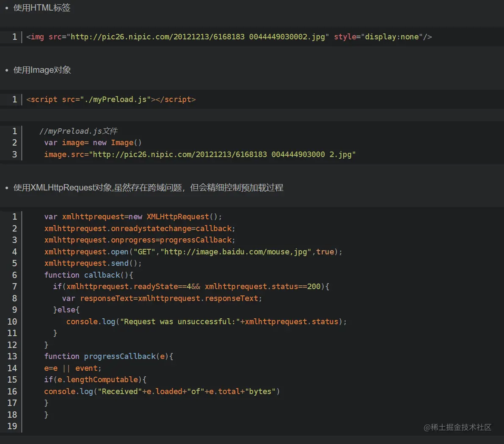The height and width of the screenshot is (444, 504).
Task: Click the comment '//myPreload.js文件'
Action: click(78, 131)
